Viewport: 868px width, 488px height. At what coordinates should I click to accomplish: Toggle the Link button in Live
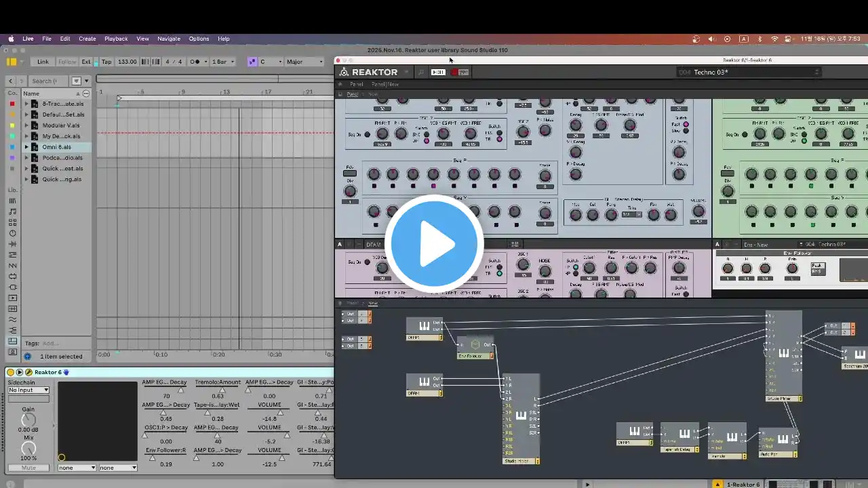pos(43,62)
